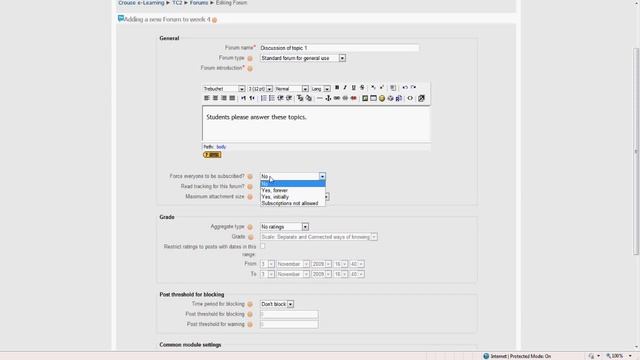Open the From month November dropdown
The image size is (640, 360).
pyautogui.click(x=293, y=264)
